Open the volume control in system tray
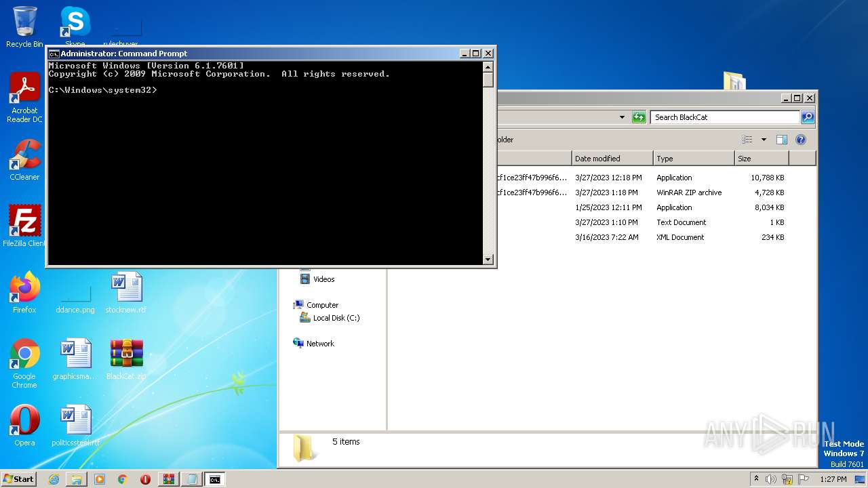868x488 pixels. click(x=771, y=479)
